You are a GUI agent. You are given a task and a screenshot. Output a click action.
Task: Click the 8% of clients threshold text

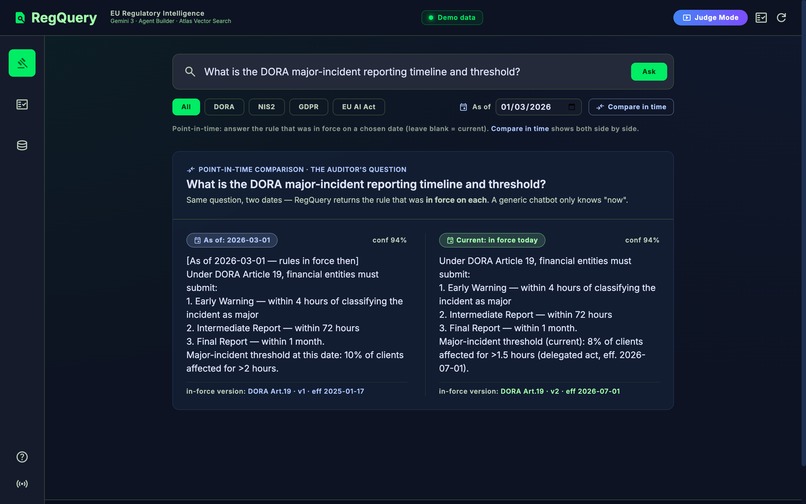pyautogui.click(x=614, y=341)
